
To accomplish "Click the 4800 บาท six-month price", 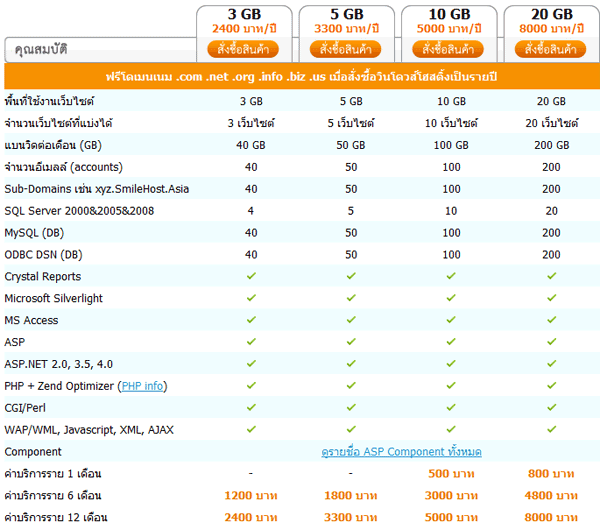I will 551,496.
